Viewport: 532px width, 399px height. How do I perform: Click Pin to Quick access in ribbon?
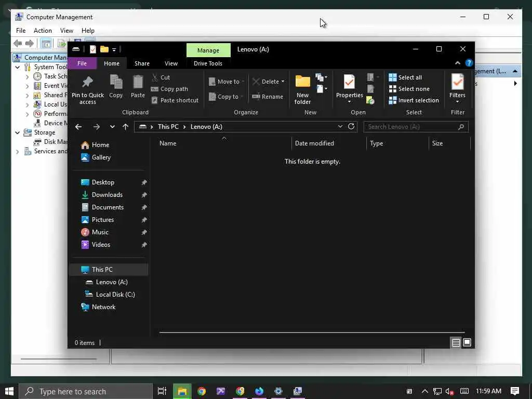[x=87, y=89]
